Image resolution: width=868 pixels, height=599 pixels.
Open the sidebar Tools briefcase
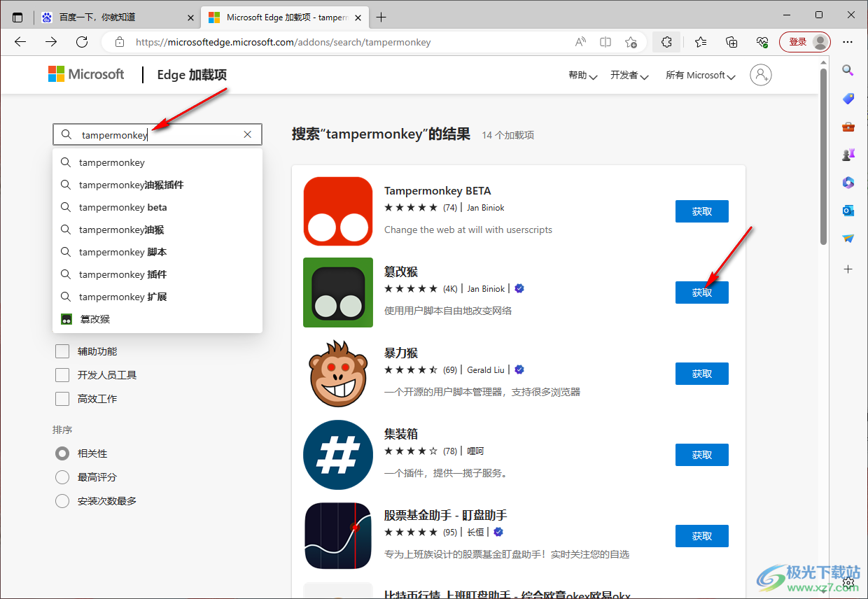(x=848, y=127)
